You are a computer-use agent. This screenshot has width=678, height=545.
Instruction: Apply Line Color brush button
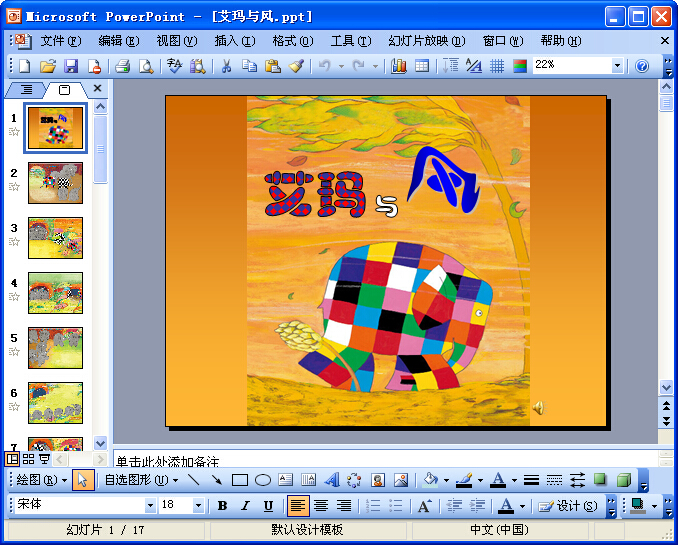[464, 480]
